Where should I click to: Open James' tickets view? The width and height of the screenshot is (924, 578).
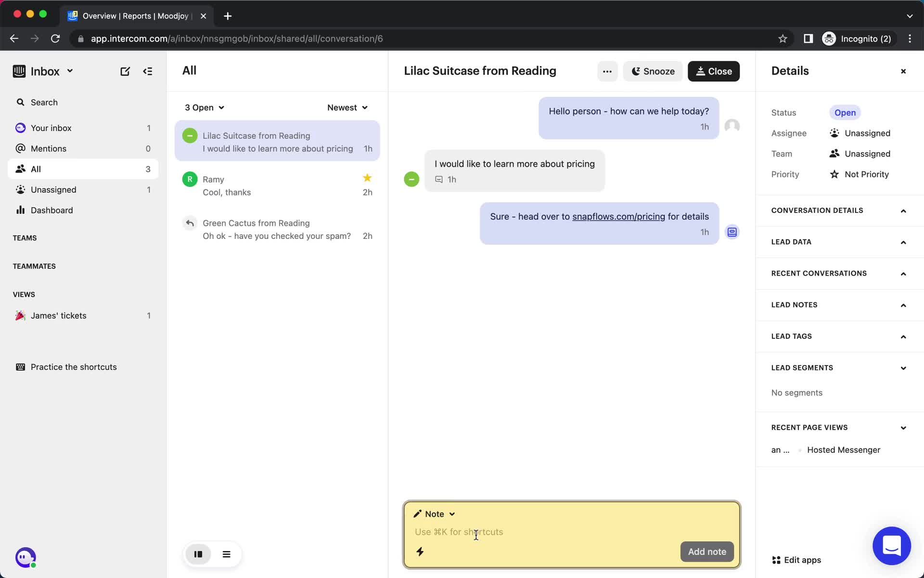tap(83, 315)
